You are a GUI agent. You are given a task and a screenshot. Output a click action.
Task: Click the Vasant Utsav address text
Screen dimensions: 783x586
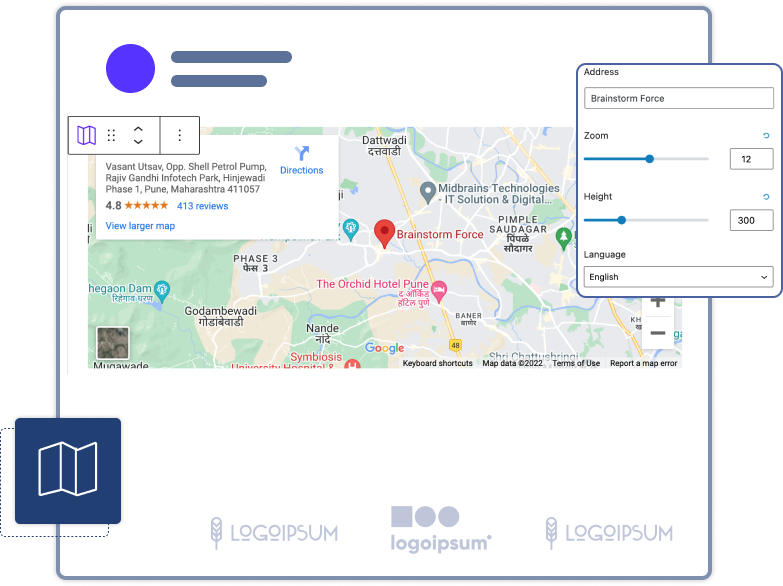pyautogui.click(x=185, y=178)
